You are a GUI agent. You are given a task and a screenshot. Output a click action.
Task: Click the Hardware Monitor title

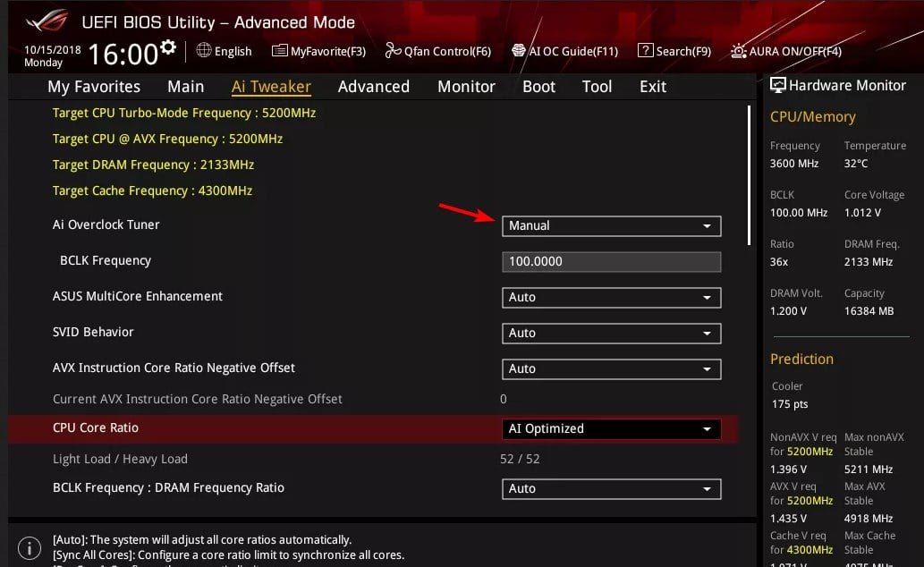tap(847, 86)
